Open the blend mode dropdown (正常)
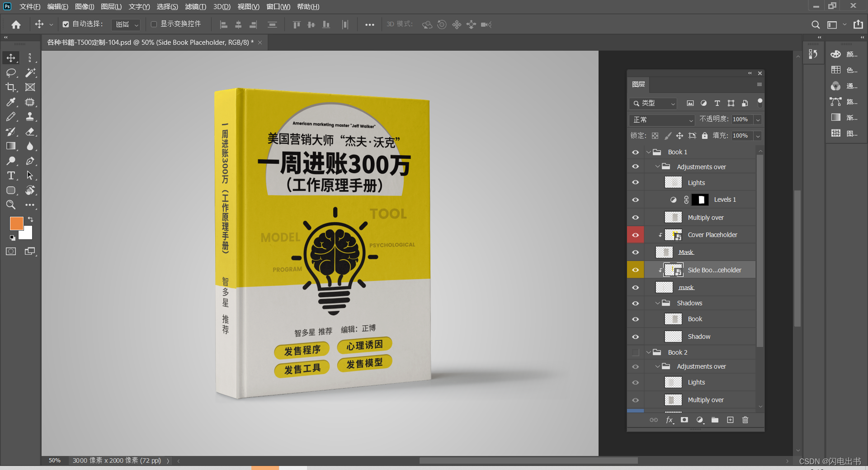This screenshot has width=868, height=470. (x=662, y=120)
